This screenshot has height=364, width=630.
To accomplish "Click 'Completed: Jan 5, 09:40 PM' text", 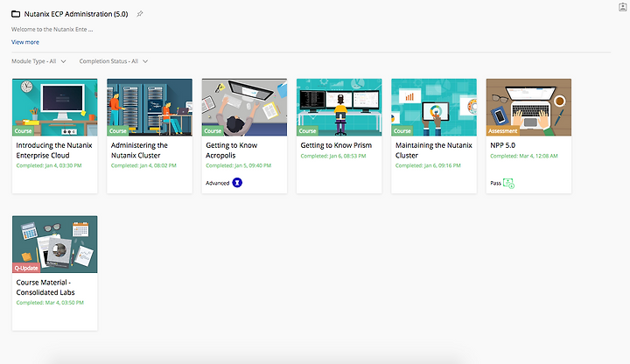I will (239, 165).
